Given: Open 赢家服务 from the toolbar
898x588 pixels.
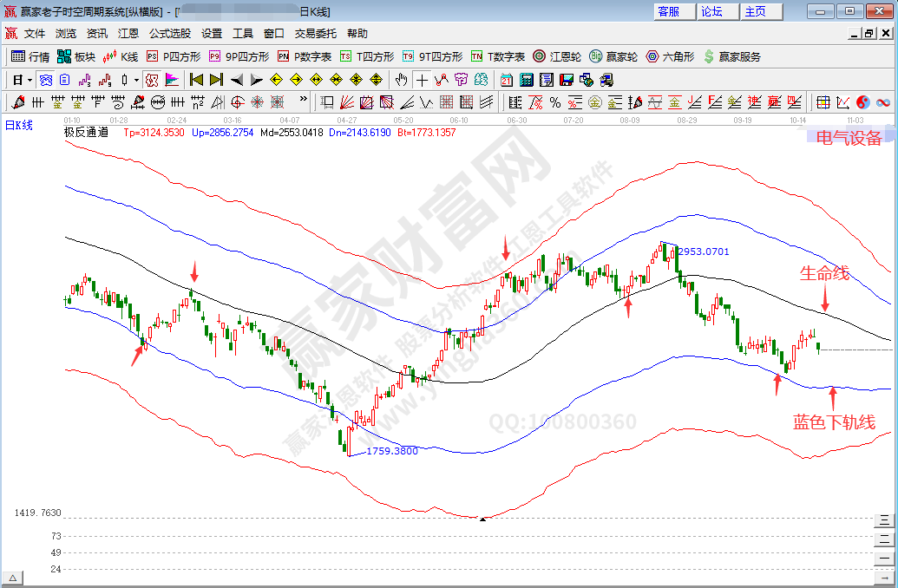Looking at the screenshot, I should pyautogui.click(x=731, y=56).
